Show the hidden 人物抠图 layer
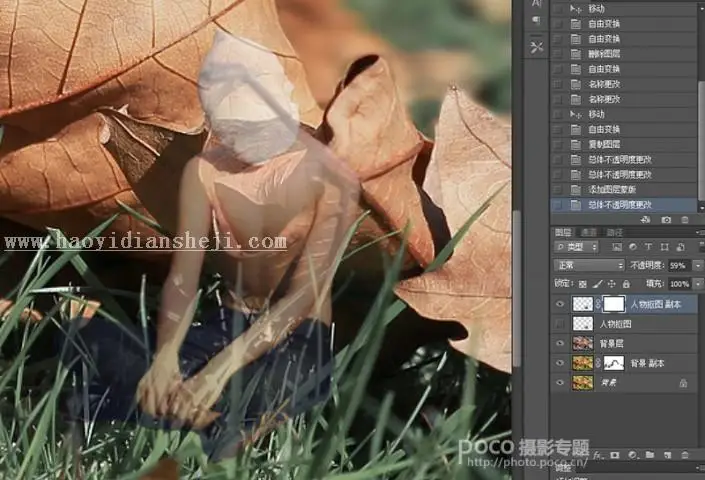This screenshot has width=705, height=480. 560,324
